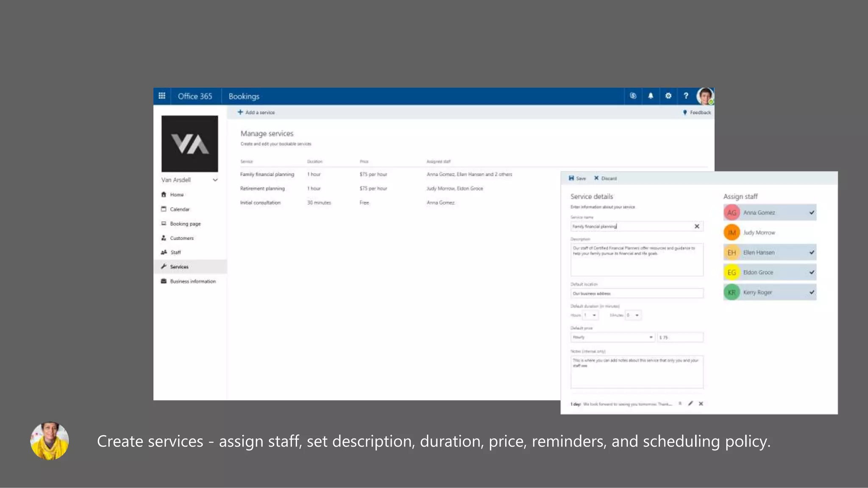Open settings gear in header
Screen dimensions: 868x488
click(668, 96)
